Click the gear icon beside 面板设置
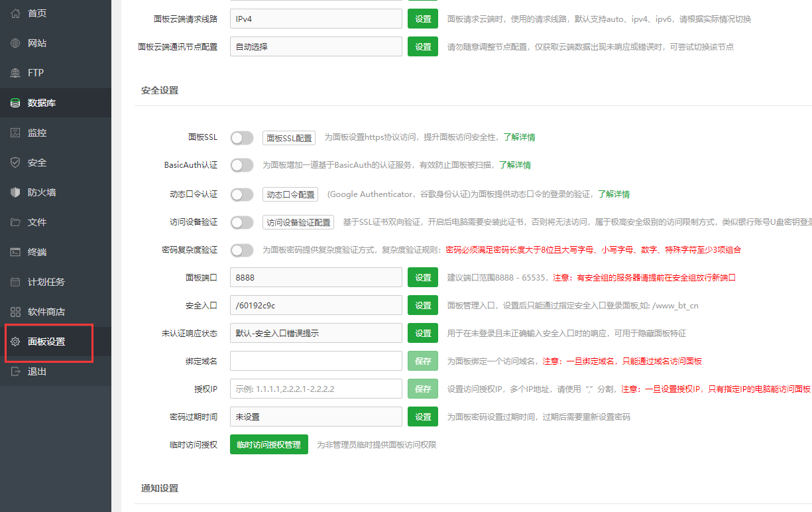The width and height of the screenshot is (812, 512). point(15,342)
